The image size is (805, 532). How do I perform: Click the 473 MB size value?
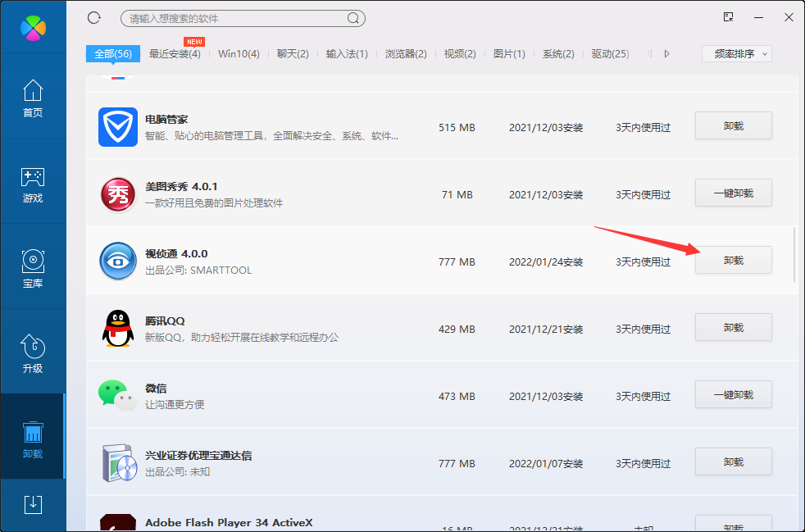point(457,397)
